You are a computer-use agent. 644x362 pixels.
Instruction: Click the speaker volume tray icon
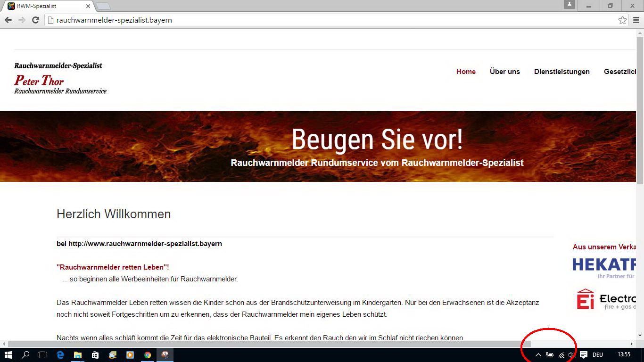pos(571,355)
